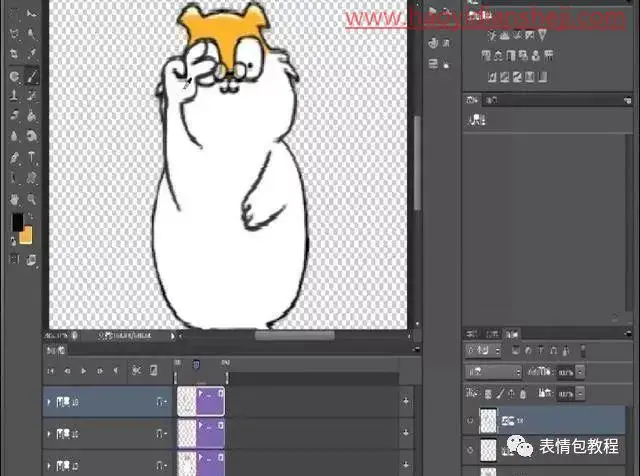Screen dimensions: 640x476
Task: Click the black foreground color swatch
Action: pyautogui.click(x=17, y=222)
